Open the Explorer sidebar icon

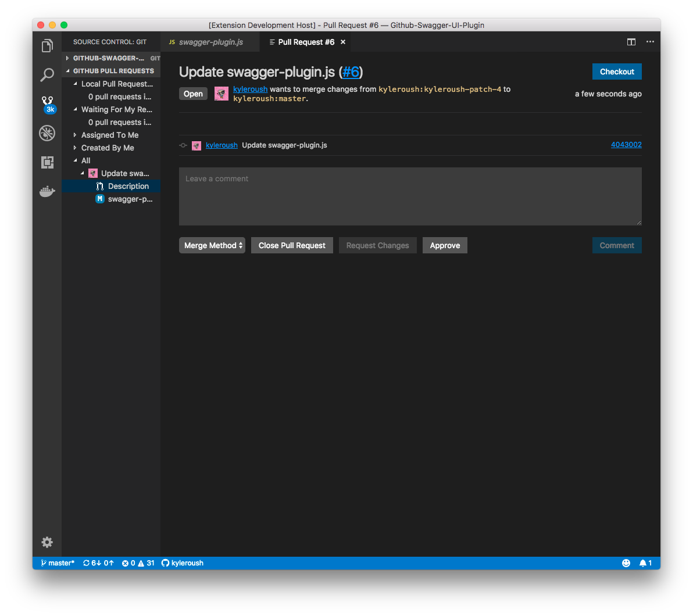[x=47, y=45]
